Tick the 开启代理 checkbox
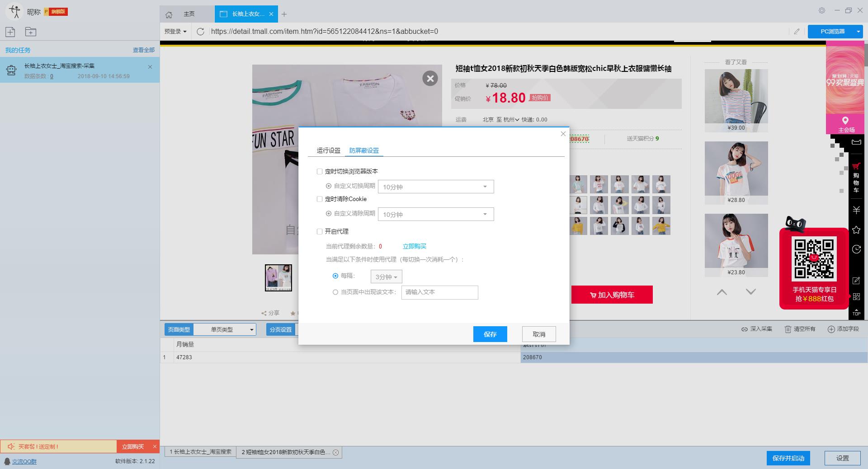Screen dimensions: 868x469 [x=320, y=232]
